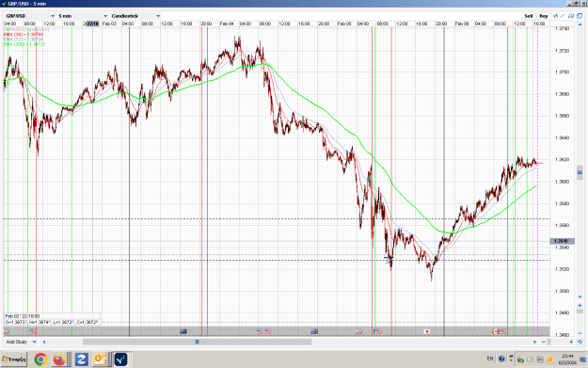Click the reset chart view icon

click(x=580, y=342)
